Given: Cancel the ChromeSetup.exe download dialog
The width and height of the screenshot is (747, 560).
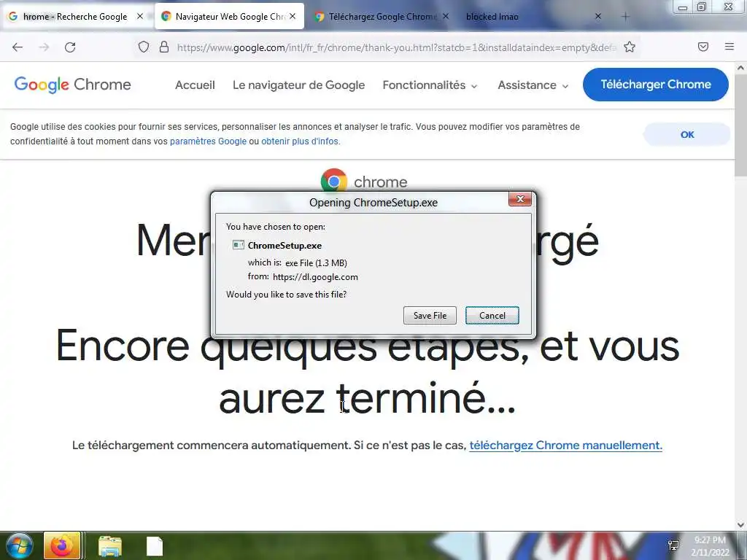Looking at the screenshot, I should [x=492, y=315].
